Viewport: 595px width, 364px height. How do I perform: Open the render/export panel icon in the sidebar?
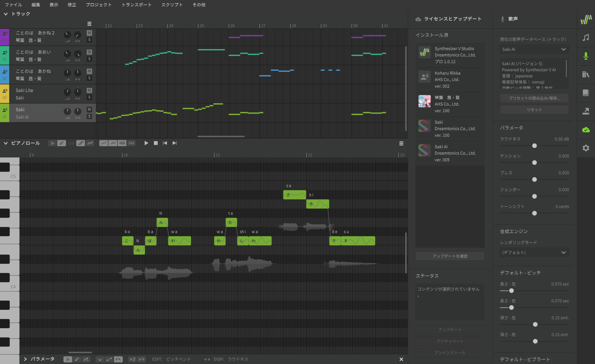tap(586, 111)
